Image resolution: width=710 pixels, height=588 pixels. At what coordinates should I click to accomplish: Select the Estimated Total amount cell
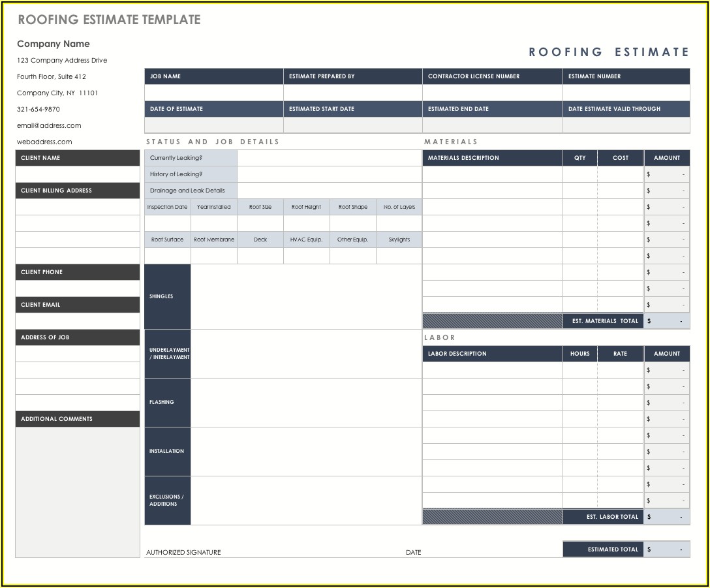[666, 549]
